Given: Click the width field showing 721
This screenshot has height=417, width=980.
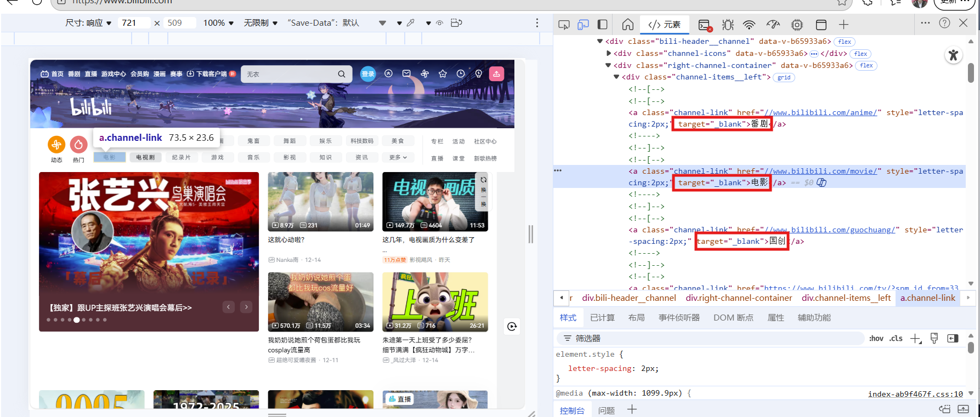Looking at the screenshot, I should click(134, 23).
